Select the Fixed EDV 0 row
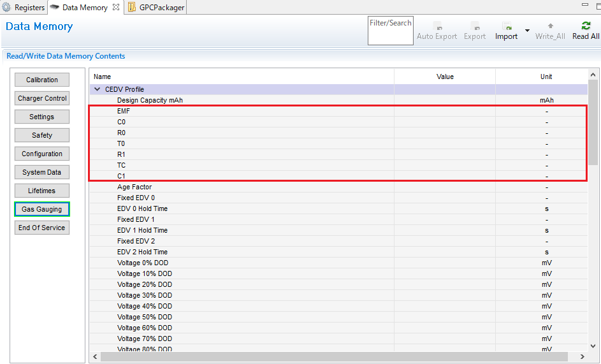Image resolution: width=601 pixels, height=364 pixels. (338, 198)
